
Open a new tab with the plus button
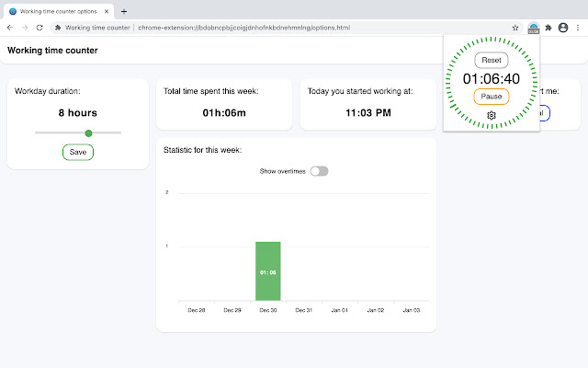[124, 11]
